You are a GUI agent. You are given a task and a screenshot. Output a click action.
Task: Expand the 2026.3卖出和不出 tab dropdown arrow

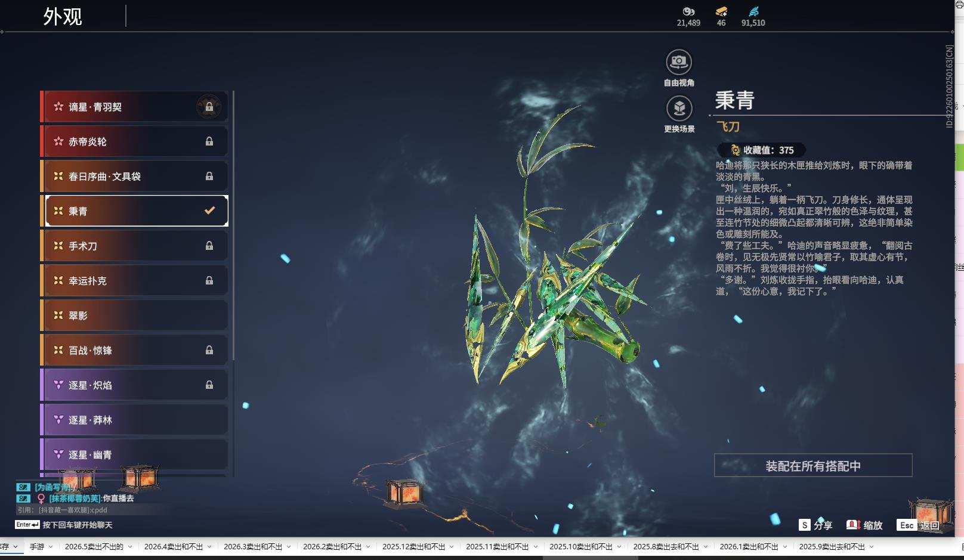point(289,546)
